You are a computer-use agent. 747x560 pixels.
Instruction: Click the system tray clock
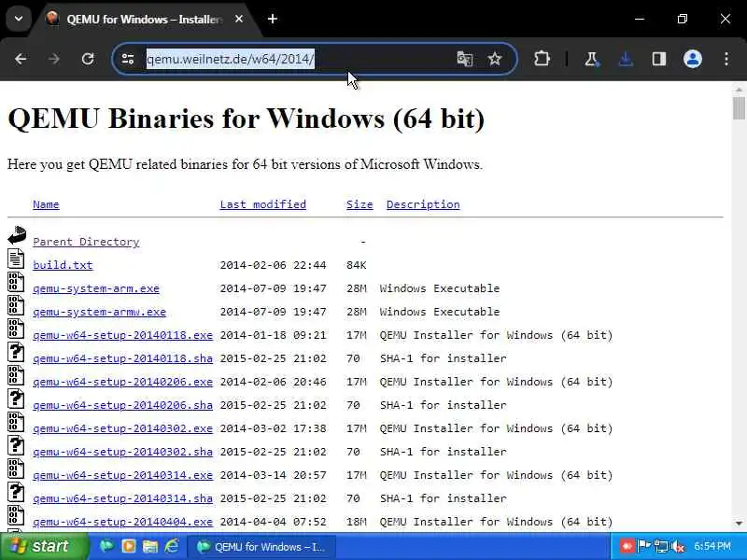pos(712,546)
